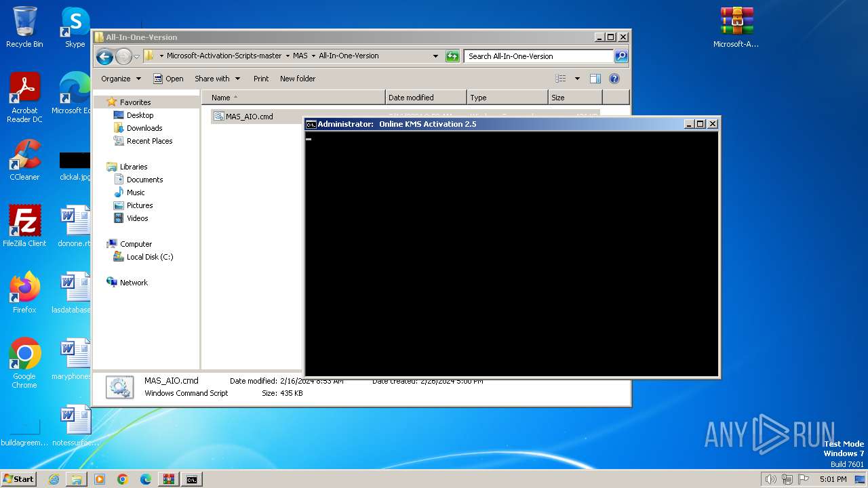Open the Pictures library in navigation pane
Screen dimensions: 868x488
140,205
